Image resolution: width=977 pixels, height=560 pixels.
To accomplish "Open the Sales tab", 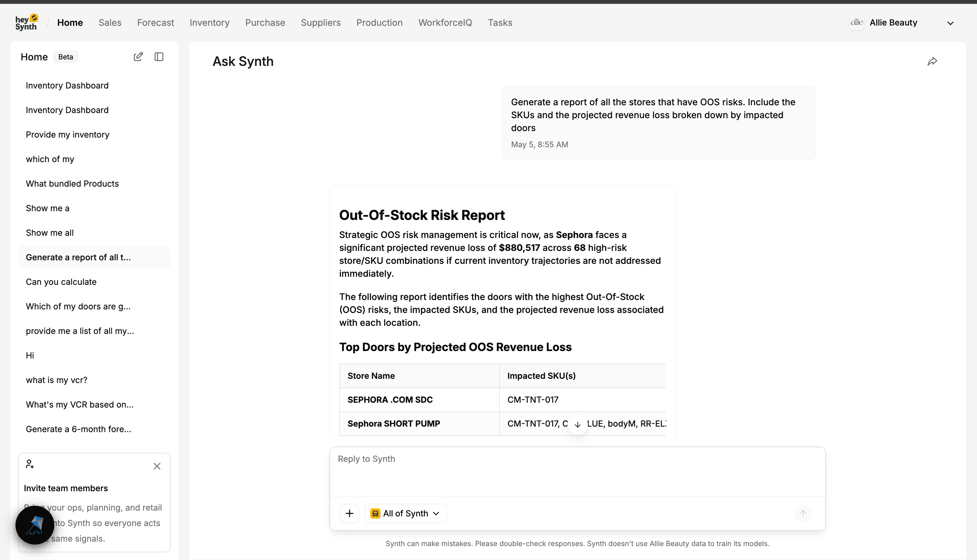I will pos(110,23).
